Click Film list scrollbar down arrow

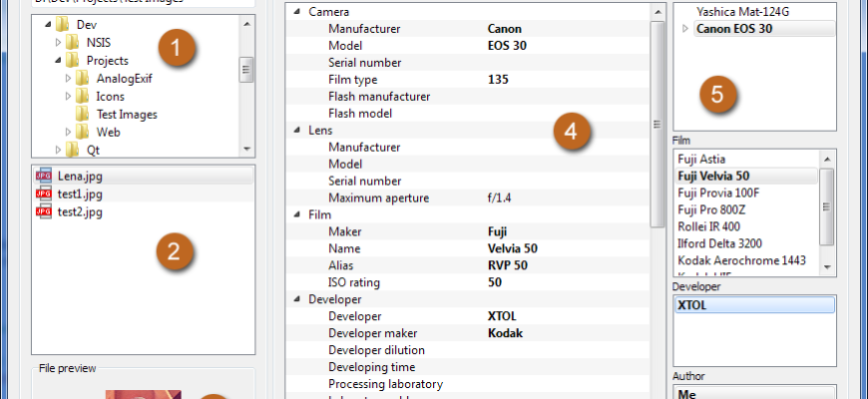pos(827,267)
